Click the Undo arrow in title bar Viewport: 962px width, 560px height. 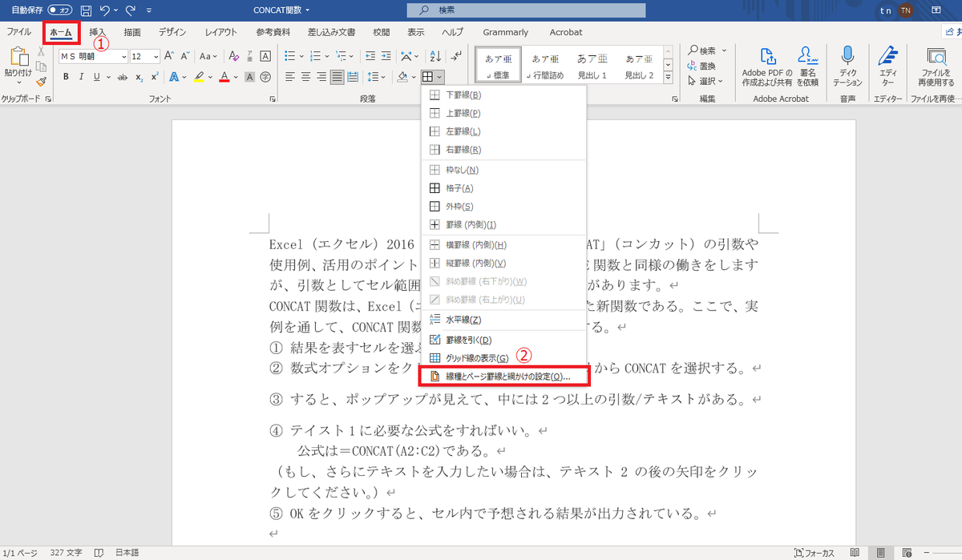[x=105, y=10]
